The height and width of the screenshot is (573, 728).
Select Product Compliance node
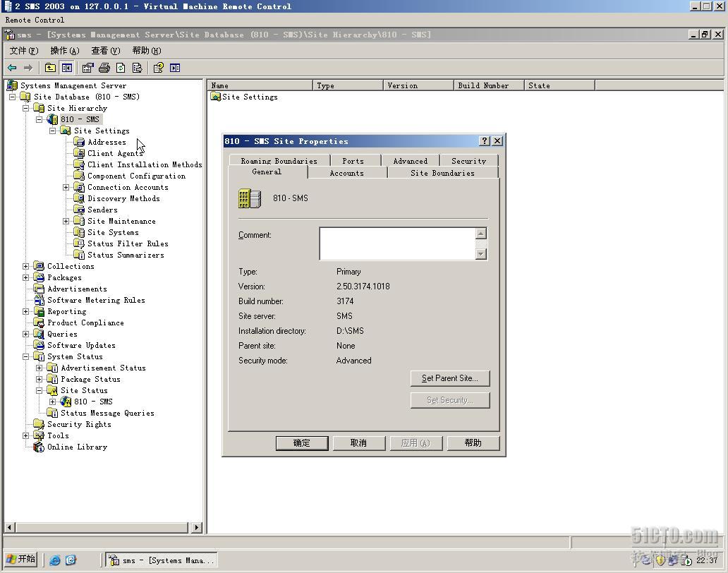pos(85,322)
